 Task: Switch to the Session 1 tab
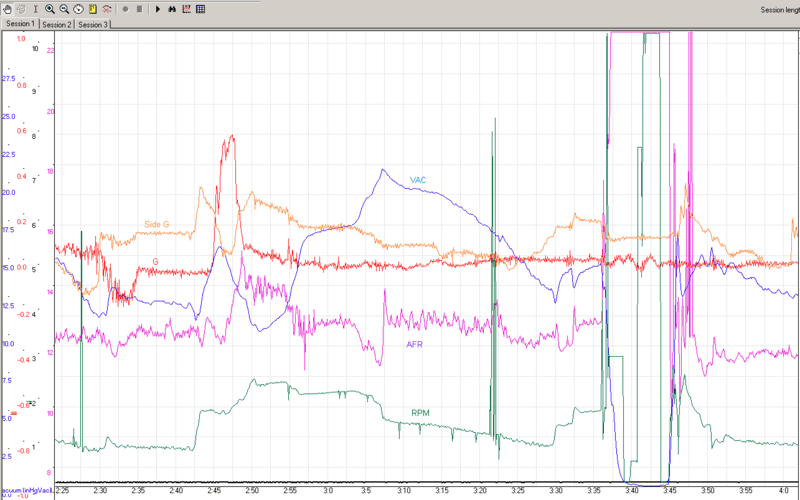click(20, 24)
